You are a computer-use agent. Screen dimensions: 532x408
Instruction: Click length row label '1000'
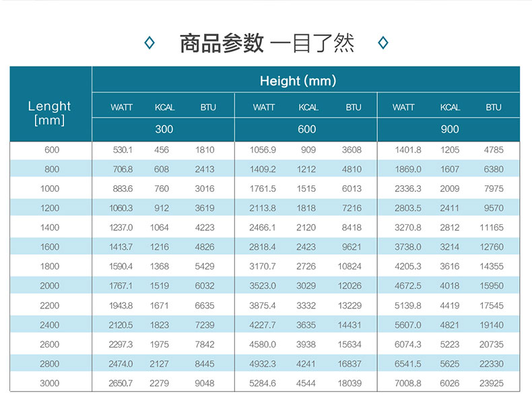(50, 189)
